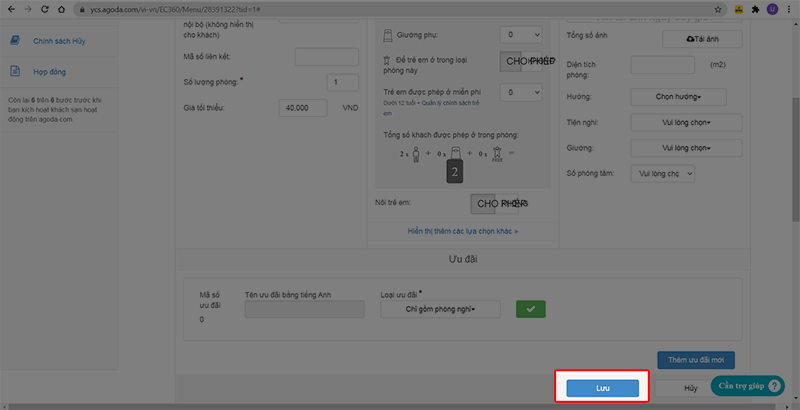The height and width of the screenshot is (410, 800).
Task: Expand the Giường phụ dropdown
Action: 520,34
